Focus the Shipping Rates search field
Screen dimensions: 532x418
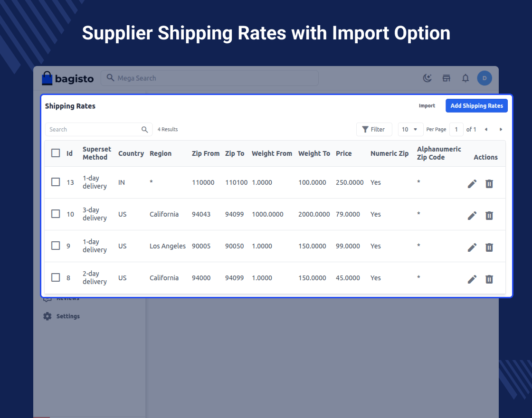coord(99,130)
